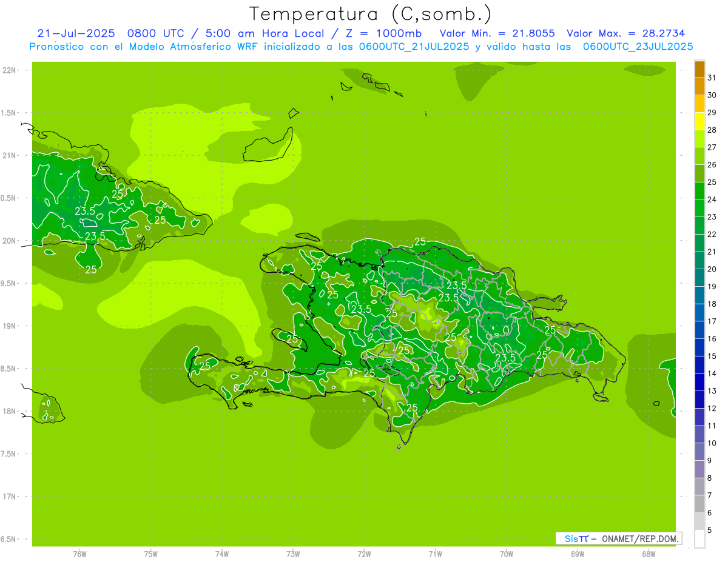Click the "19N" latitude axis label
This screenshot has height=562, width=728.
click(x=10, y=326)
